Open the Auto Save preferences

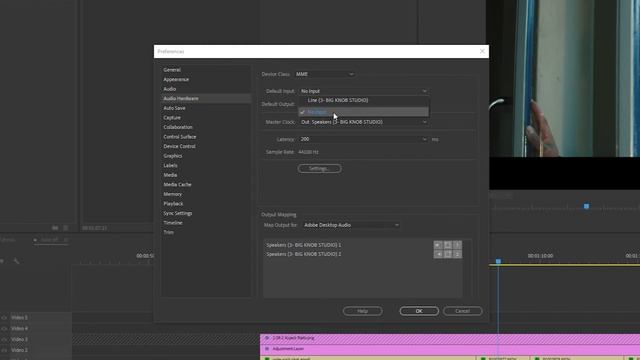point(174,108)
